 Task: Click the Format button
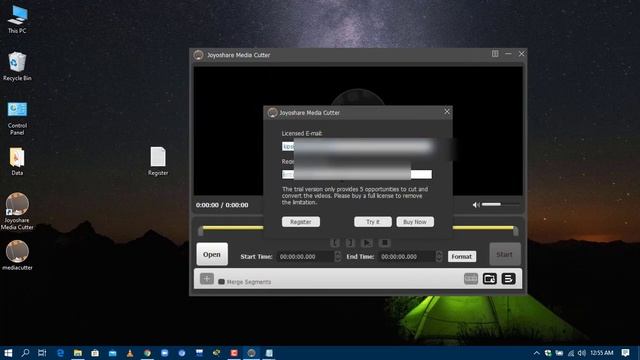tap(462, 256)
